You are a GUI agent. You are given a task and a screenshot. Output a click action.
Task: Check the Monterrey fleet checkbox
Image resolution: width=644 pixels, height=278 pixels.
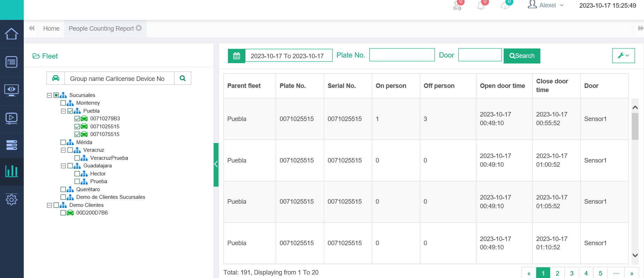pos(63,103)
